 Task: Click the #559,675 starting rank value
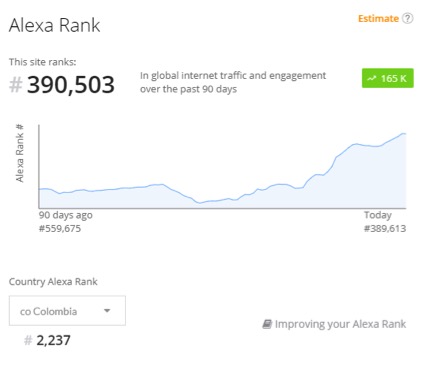pos(60,229)
